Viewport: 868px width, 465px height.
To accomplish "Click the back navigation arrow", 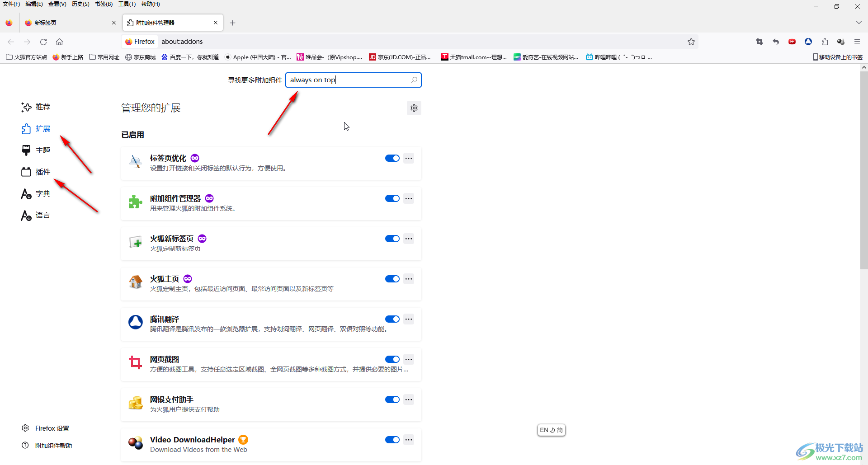I will tap(11, 42).
